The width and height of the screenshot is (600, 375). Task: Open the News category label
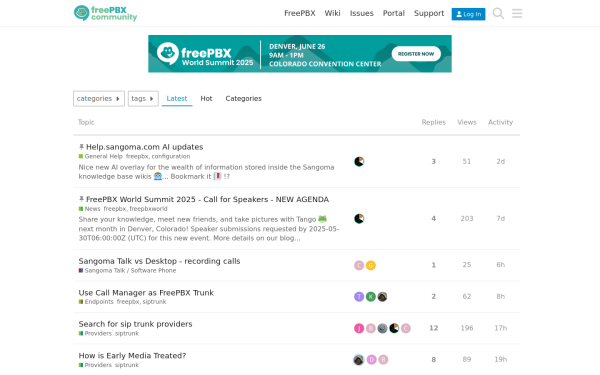[x=90, y=209]
